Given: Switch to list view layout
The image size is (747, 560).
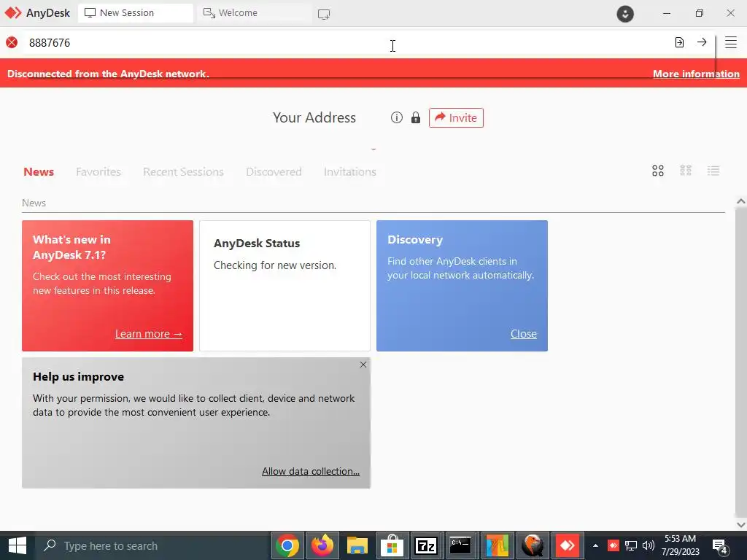Looking at the screenshot, I should (x=713, y=171).
